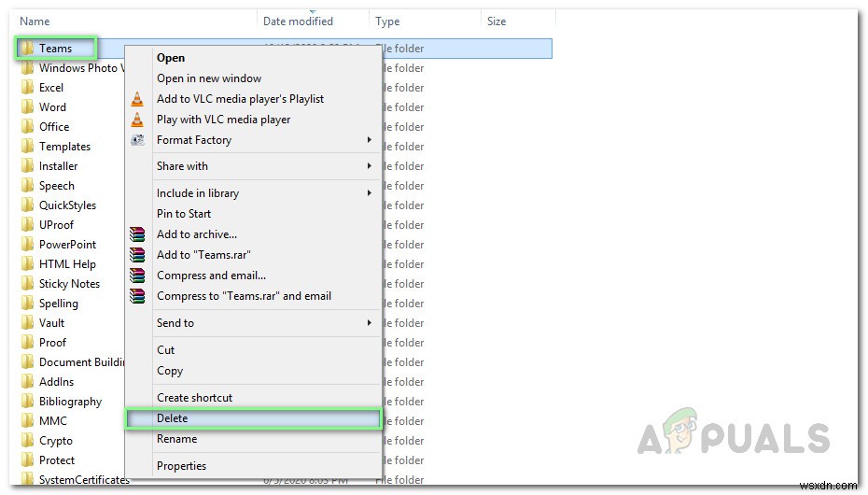
Task: Click WinRAR icon next to Add to "Teams.rar"
Action: coord(137,255)
